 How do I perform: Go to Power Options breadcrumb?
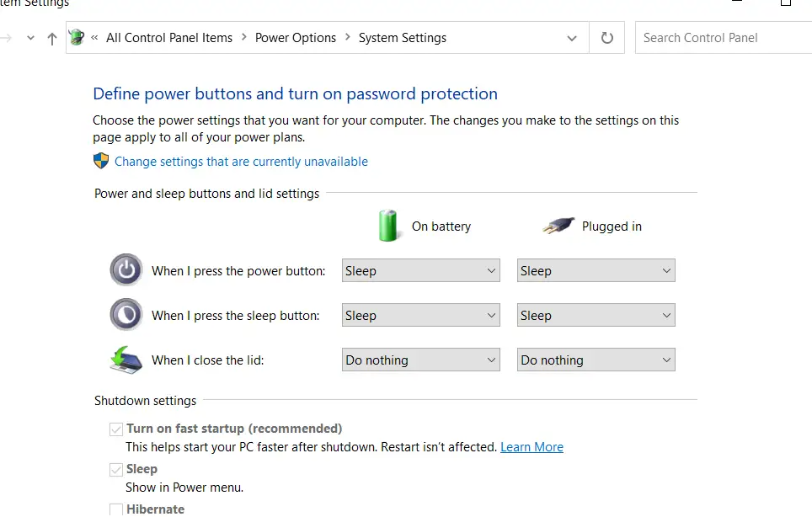[295, 38]
